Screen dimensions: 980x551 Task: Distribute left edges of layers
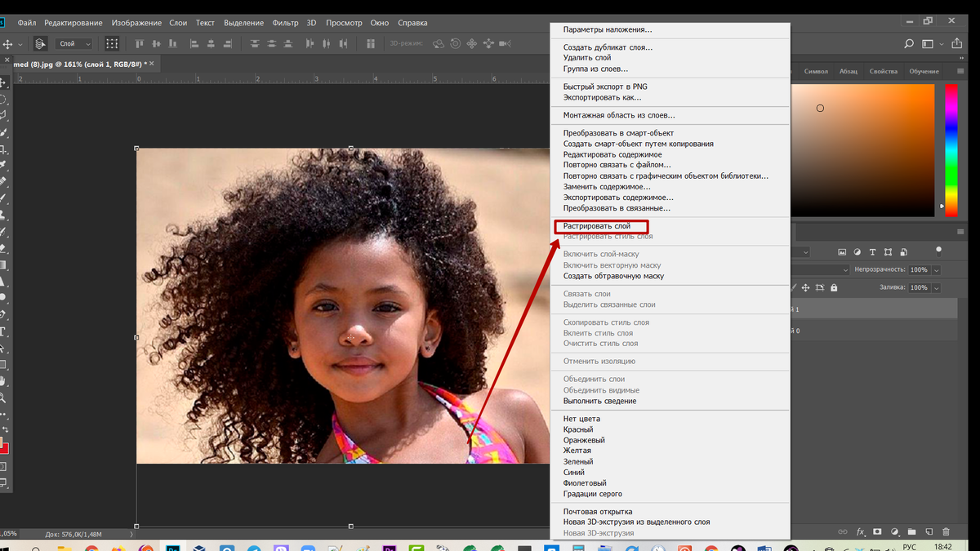point(310,43)
